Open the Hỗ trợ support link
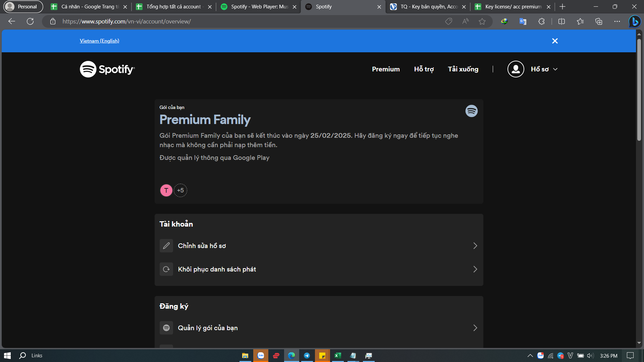Image resolution: width=644 pixels, height=362 pixels. 424,69
